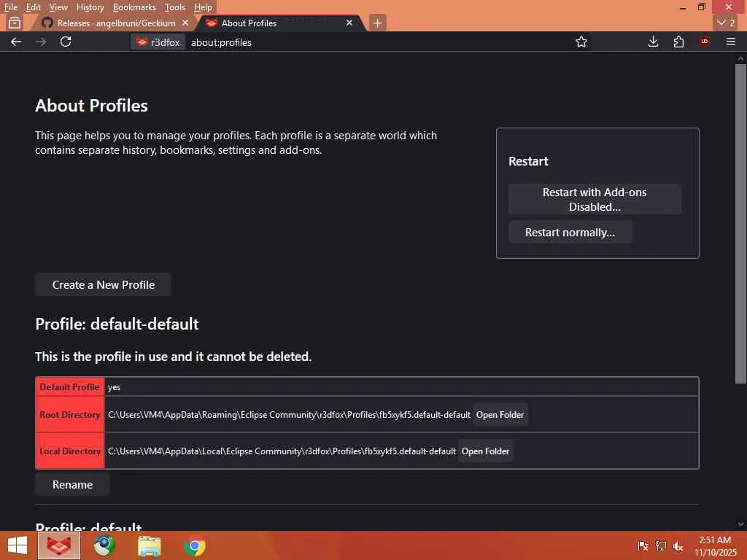The image size is (747, 560).
Task: Click the forward navigation arrow
Action: coord(41,42)
